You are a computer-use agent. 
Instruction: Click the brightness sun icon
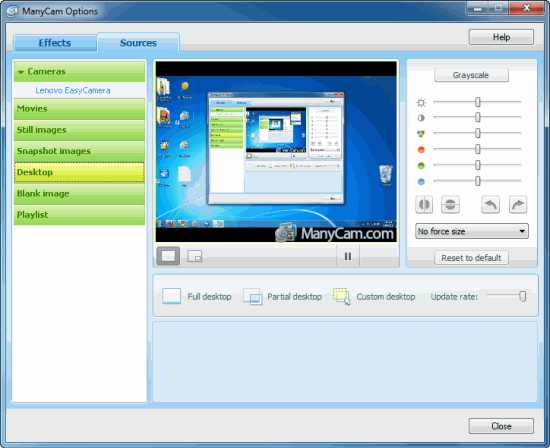pos(421,102)
